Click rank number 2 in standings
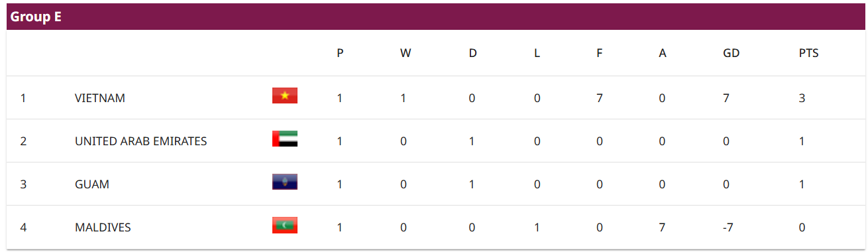This screenshot has width=868, height=252. pos(23,141)
